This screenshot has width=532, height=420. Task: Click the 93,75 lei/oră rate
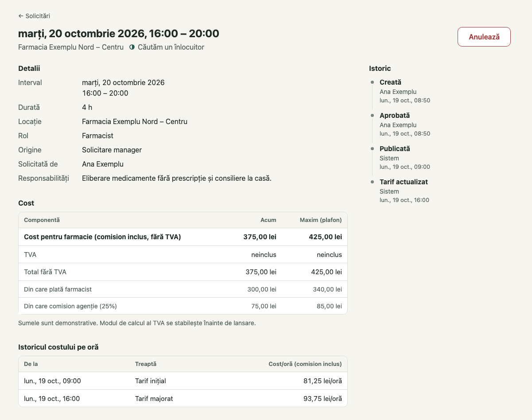tap(322, 399)
